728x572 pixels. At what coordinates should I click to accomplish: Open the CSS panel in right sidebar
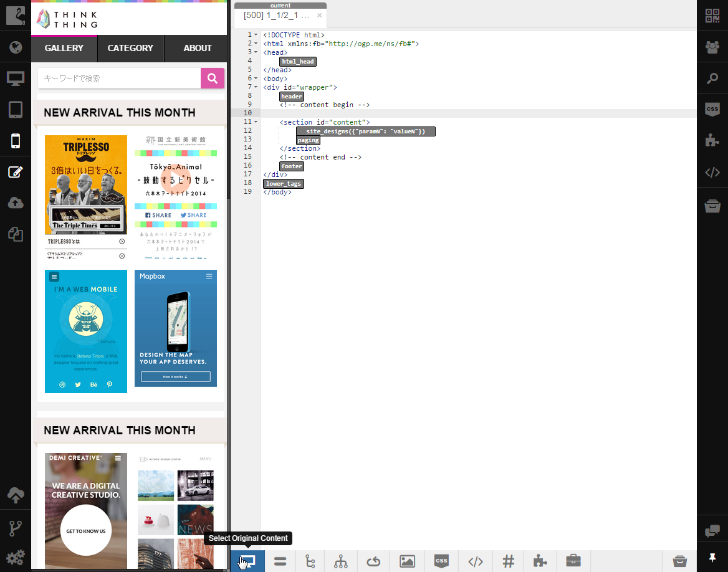(712, 110)
